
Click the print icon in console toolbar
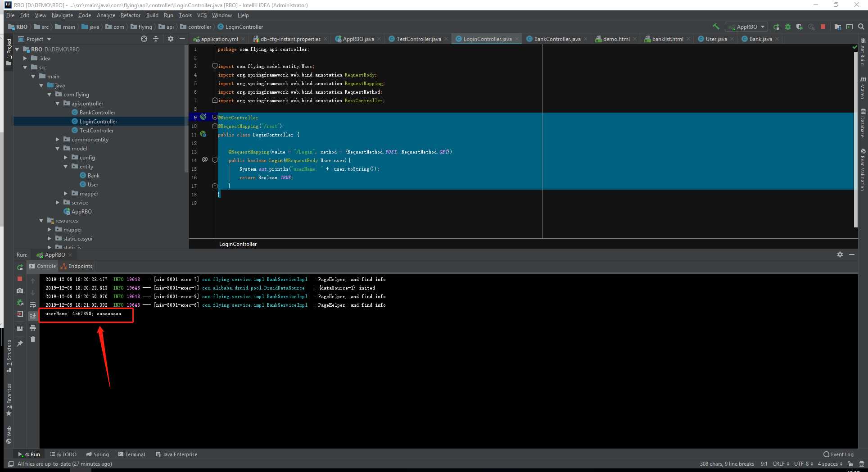pos(33,328)
